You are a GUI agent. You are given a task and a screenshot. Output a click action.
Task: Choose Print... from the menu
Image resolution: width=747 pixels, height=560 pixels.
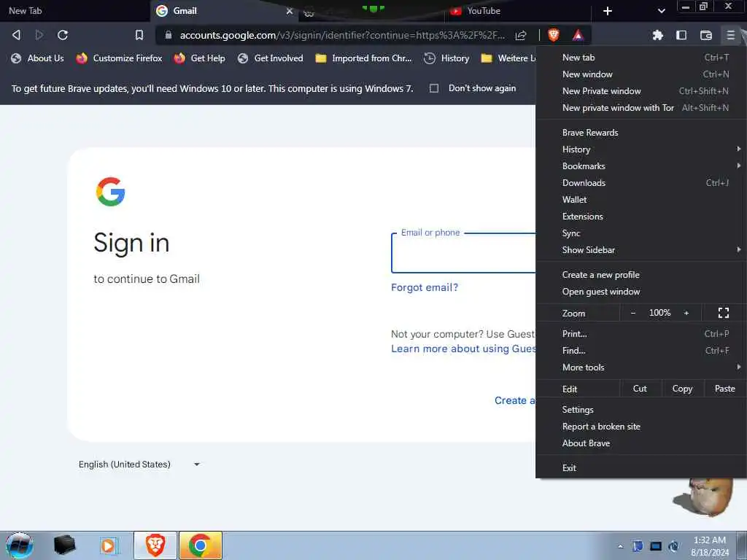pyautogui.click(x=641, y=334)
